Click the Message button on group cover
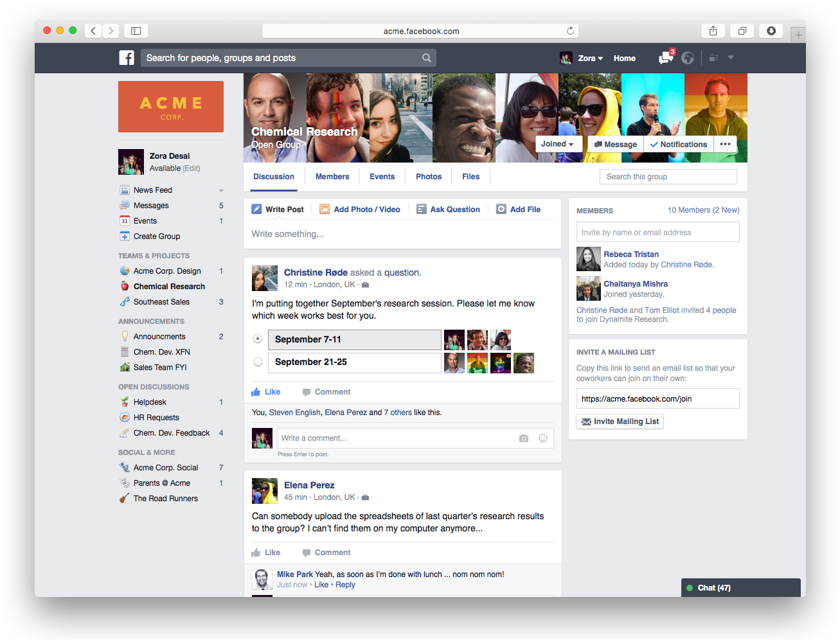 click(x=616, y=145)
